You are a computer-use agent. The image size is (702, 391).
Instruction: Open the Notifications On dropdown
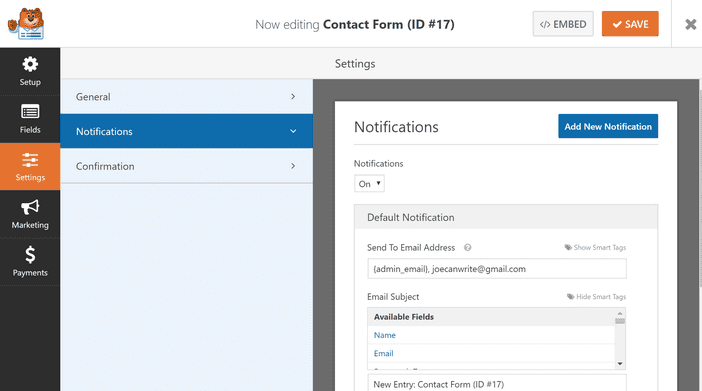[x=369, y=184]
